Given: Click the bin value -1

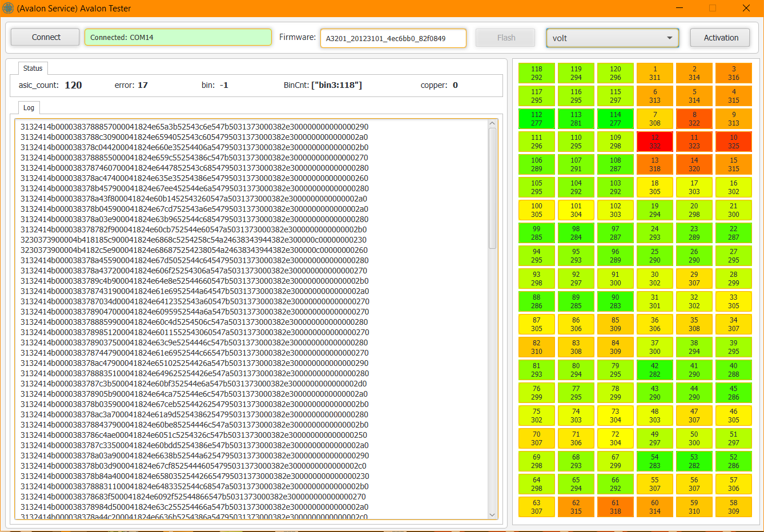Looking at the screenshot, I should (224, 85).
